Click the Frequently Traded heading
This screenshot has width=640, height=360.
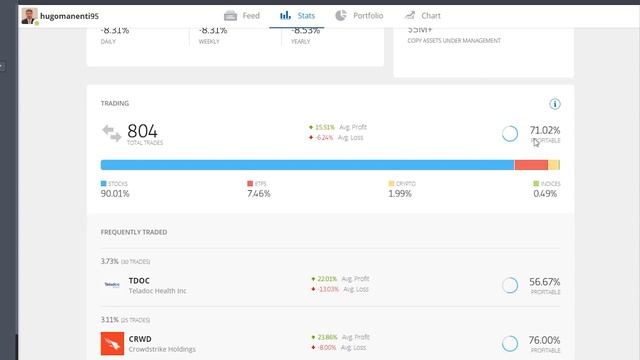pos(134,232)
